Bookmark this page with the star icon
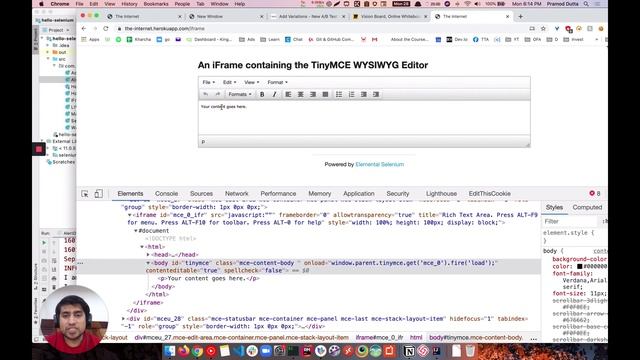Image resolution: width=640 pixels, height=360 pixels. point(543,29)
